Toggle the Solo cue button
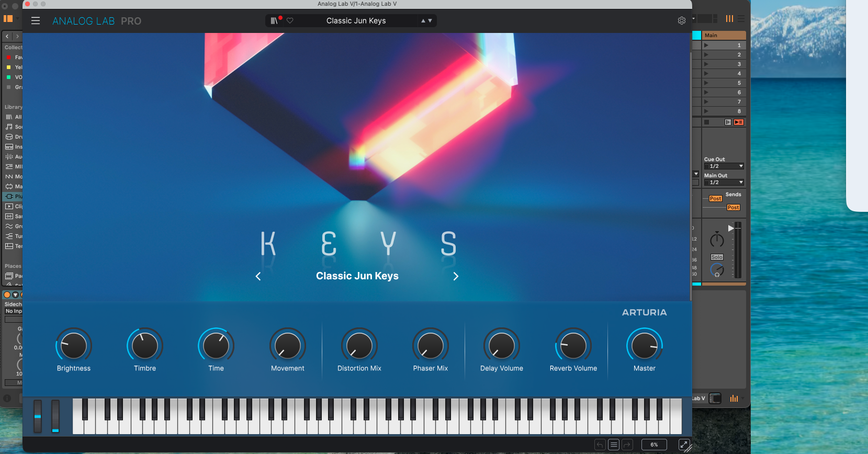This screenshot has height=454, width=868. pos(717,257)
